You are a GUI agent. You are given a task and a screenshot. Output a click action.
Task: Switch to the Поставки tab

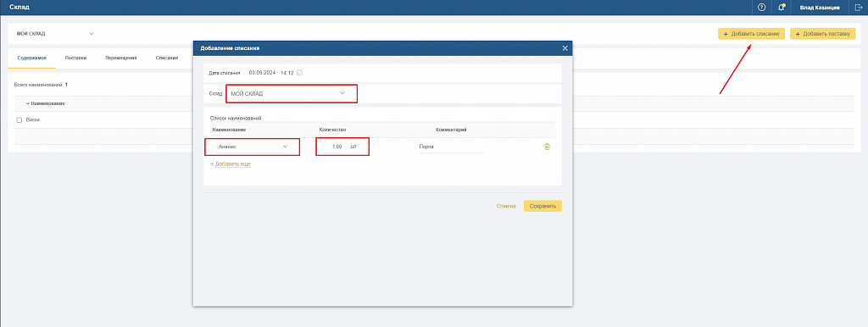tap(75, 58)
